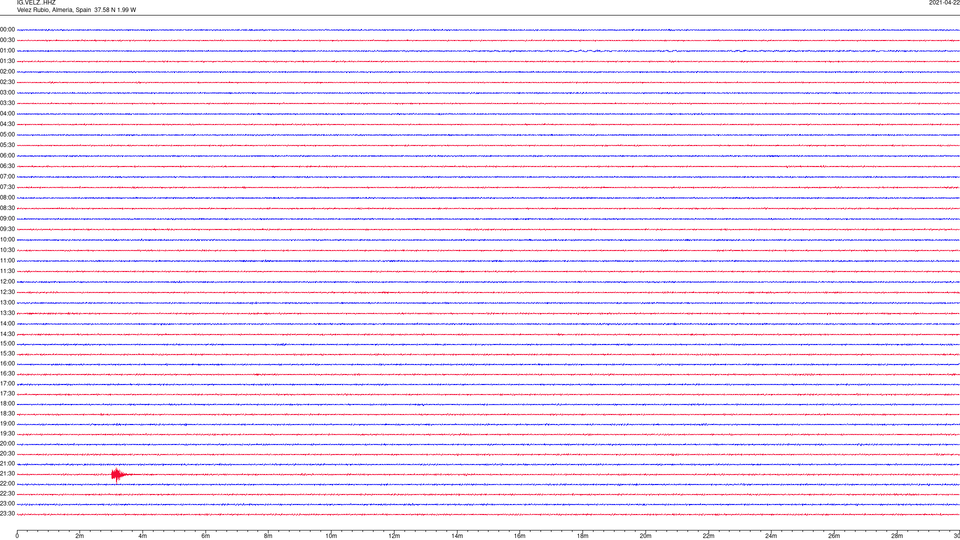Select the 10:30 time label
Viewport: 960px width, 540px height.
[x=7, y=250]
